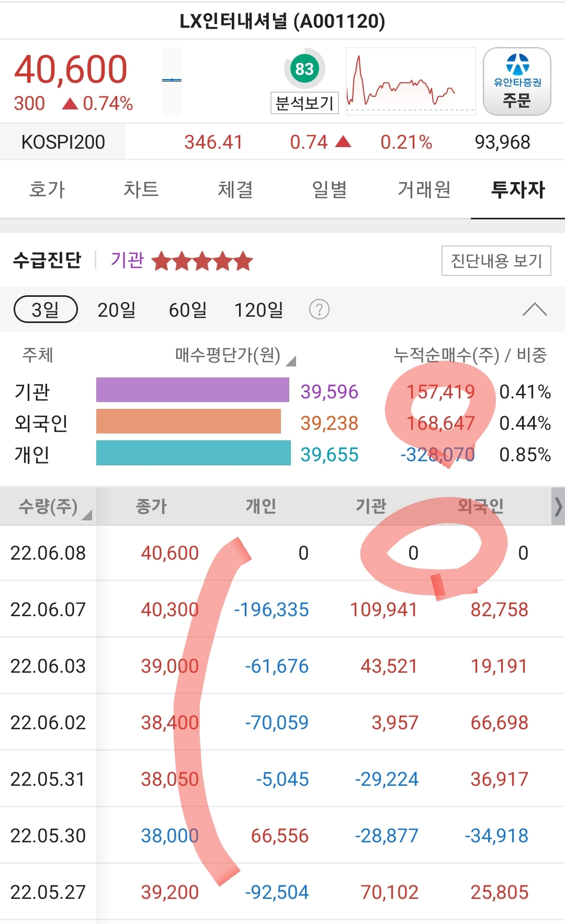This screenshot has width=565, height=924.
Task: Switch to the 거래원 tab
Action: pos(424,189)
